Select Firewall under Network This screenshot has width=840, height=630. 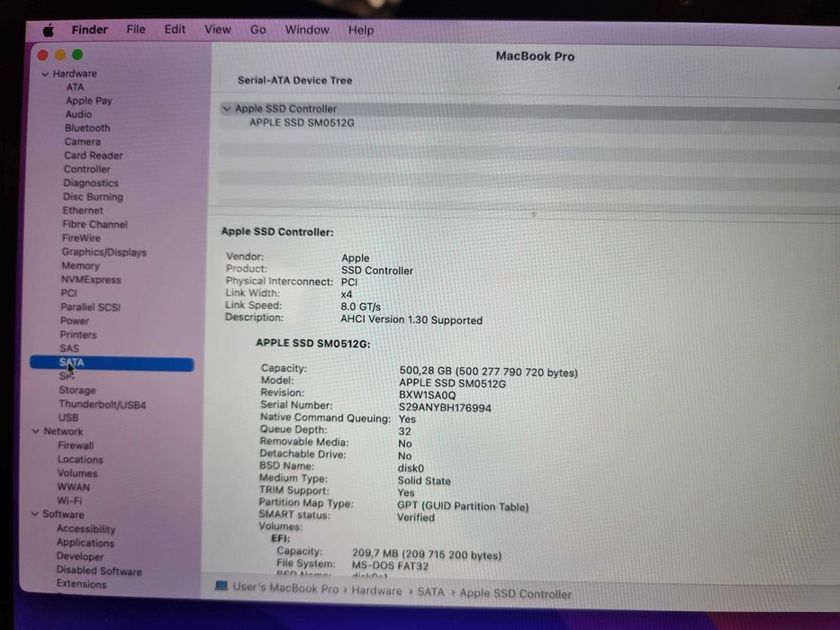(76, 445)
